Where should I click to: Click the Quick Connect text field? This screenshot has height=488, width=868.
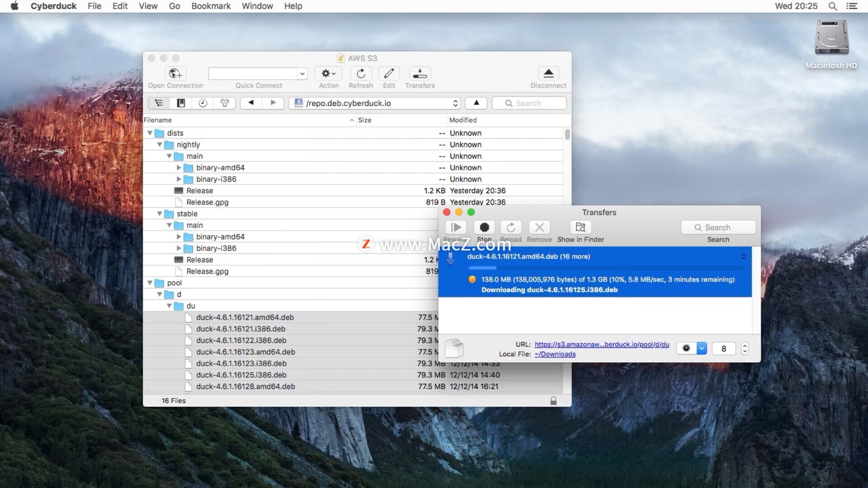coord(253,74)
